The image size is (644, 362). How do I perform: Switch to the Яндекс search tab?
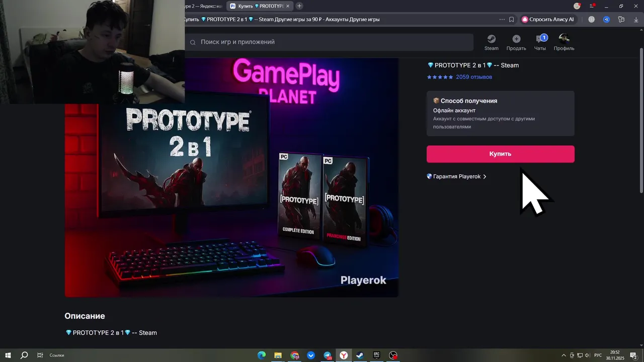tap(204, 6)
